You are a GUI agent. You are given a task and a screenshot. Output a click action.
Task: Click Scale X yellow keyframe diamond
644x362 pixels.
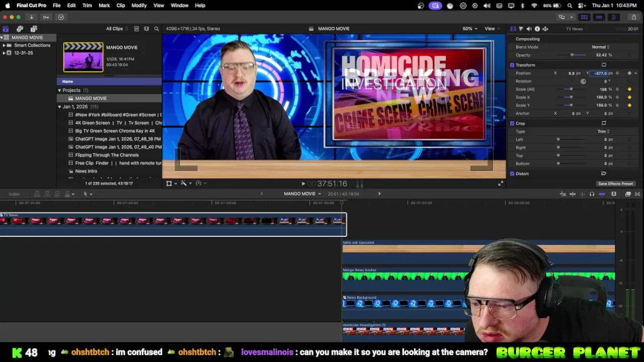[x=629, y=98]
